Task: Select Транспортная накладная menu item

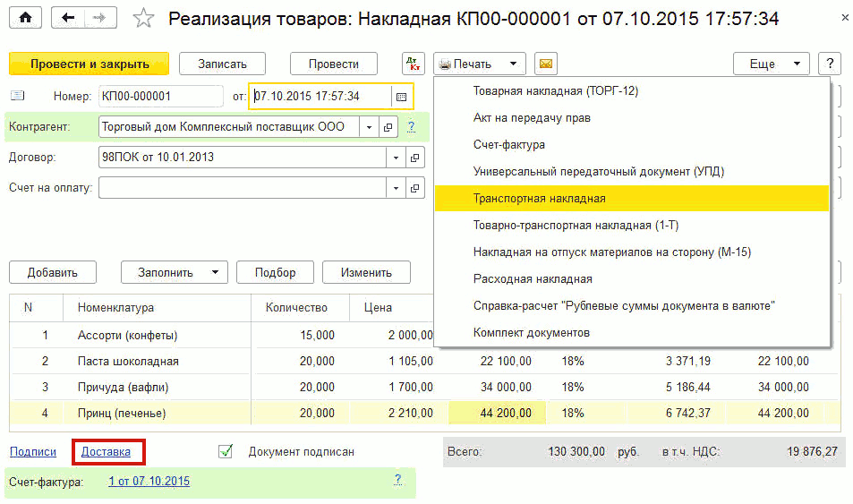Action: (632, 198)
